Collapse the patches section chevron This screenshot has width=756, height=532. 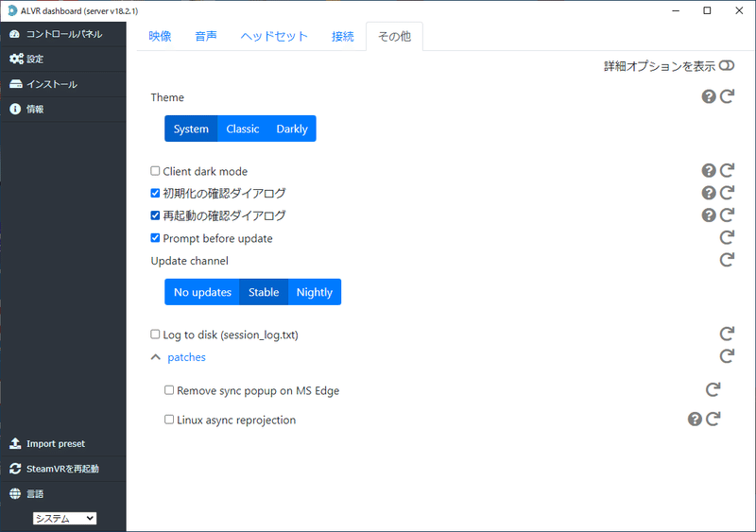click(x=155, y=357)
